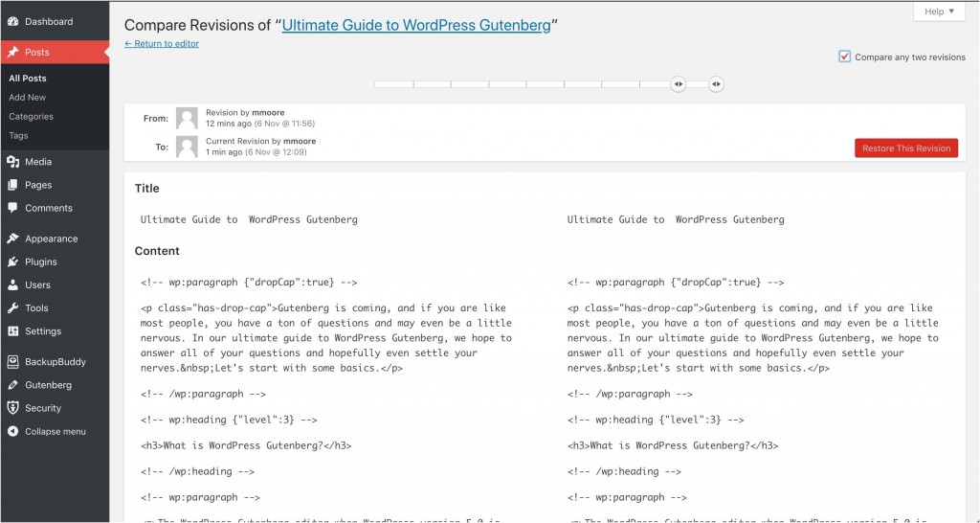The height and width of the screenshot is (523, 980).
Task: Click the Security shield icon
Action: coord(13,408)
